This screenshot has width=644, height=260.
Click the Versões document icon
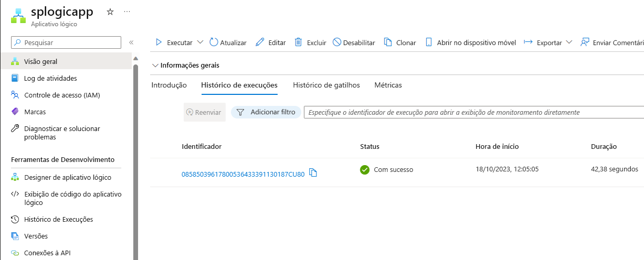click(15, 236)
